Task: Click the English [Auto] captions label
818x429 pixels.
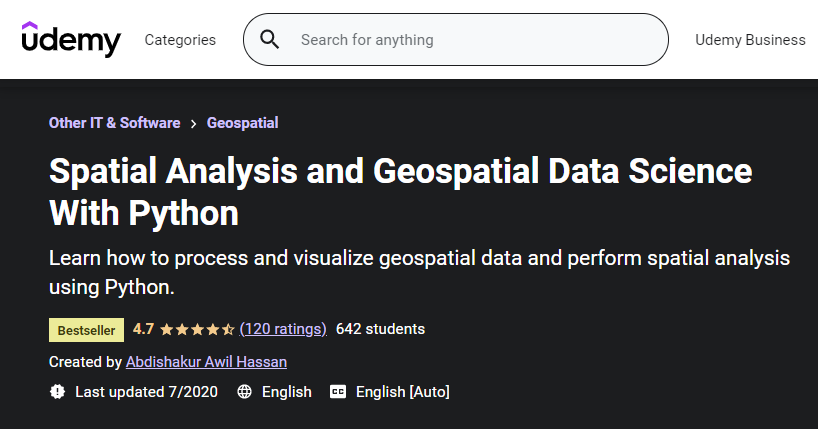Action: pyautogui.click(x=403, y=391)
